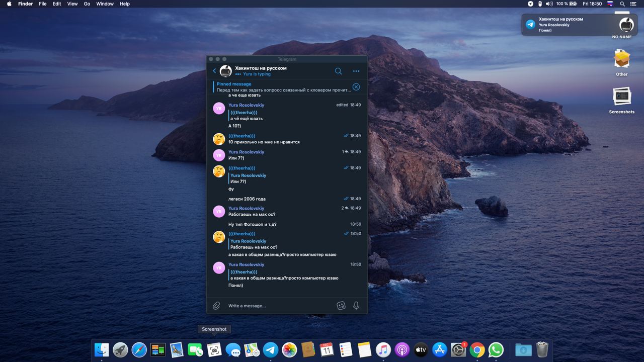The height and width of the screenshot is (362, 644).
Task: Open Notes from the Dock
Action: (x=365, y=349)
